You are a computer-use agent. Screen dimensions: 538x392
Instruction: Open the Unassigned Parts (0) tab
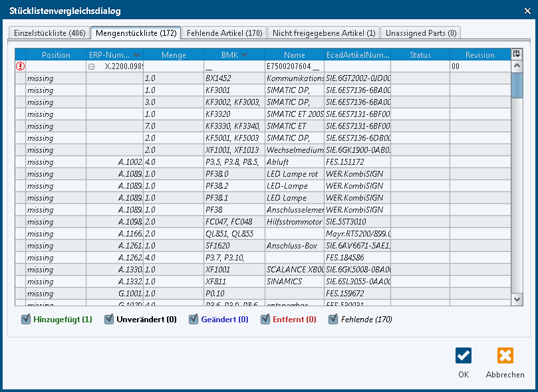pyautogui.click(x=421, y=33)
